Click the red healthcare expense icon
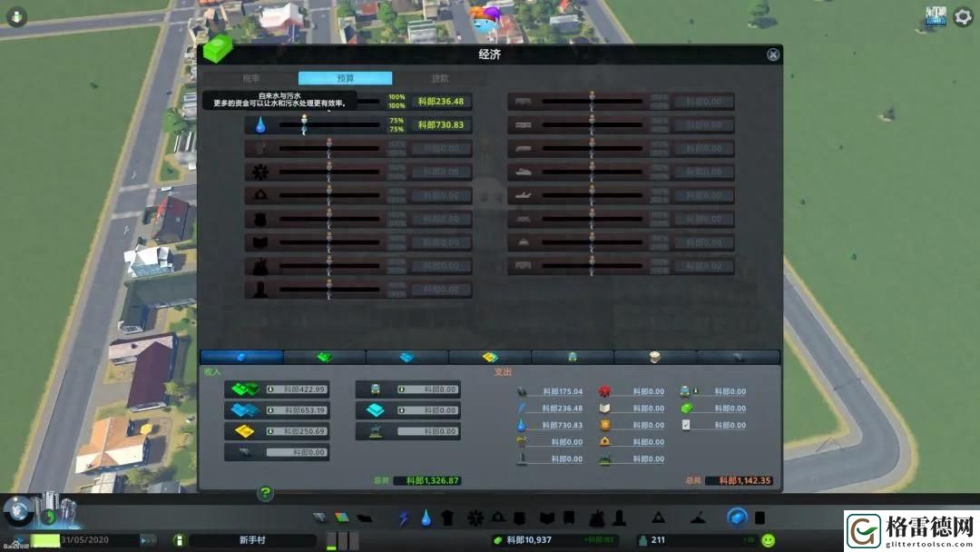 604,391
